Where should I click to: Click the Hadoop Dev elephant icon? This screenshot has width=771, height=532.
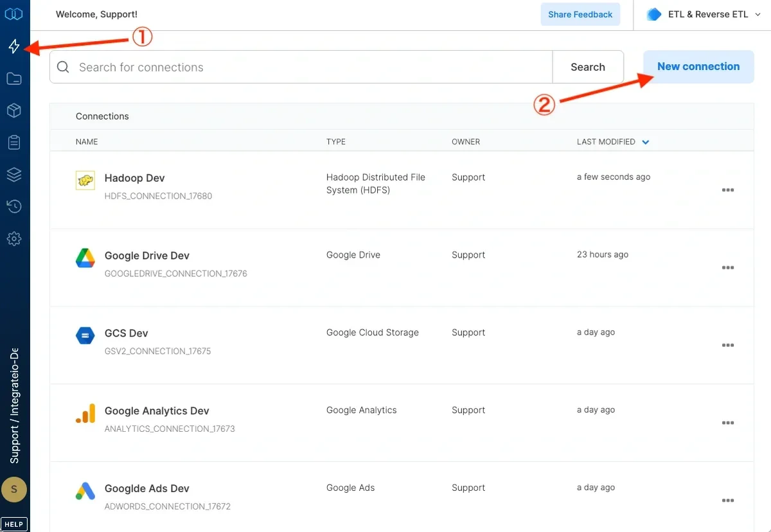(85, 181)
